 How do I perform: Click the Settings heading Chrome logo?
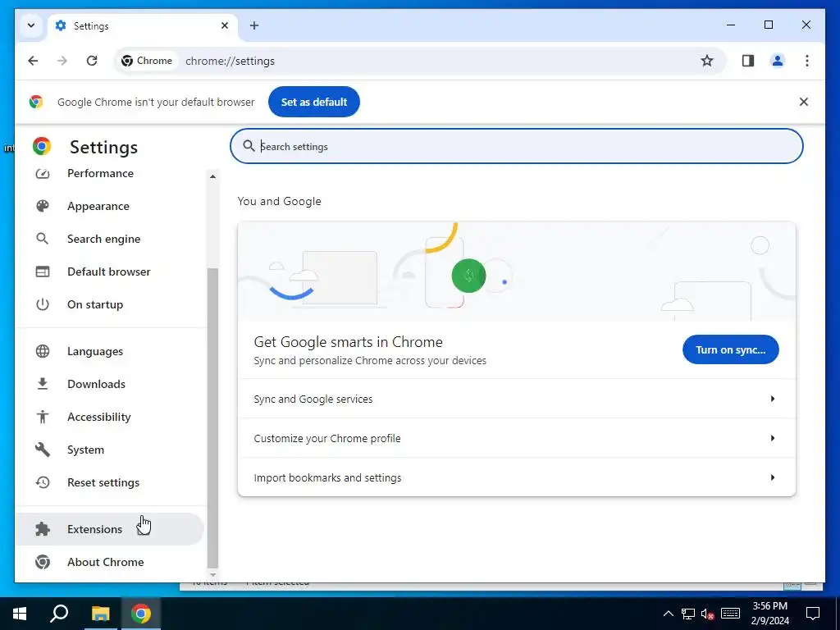(x=42, y=146)
